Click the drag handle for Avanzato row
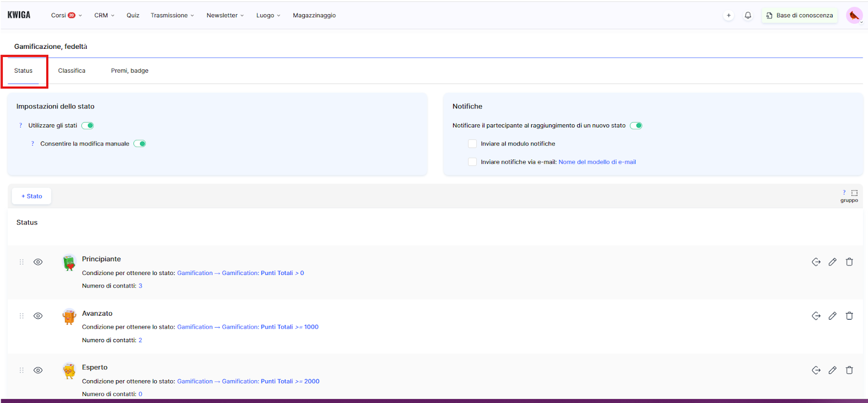This screenshot has height=403, width=868. 22,316
